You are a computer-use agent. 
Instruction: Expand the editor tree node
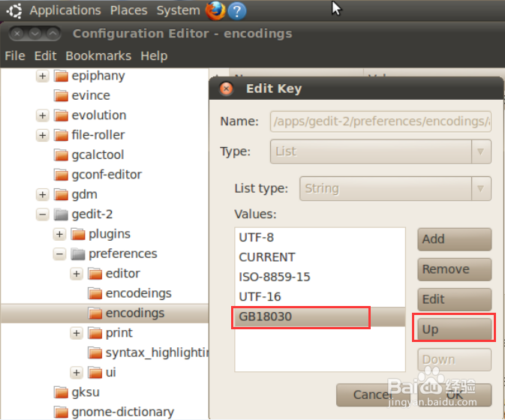(77, 274)
